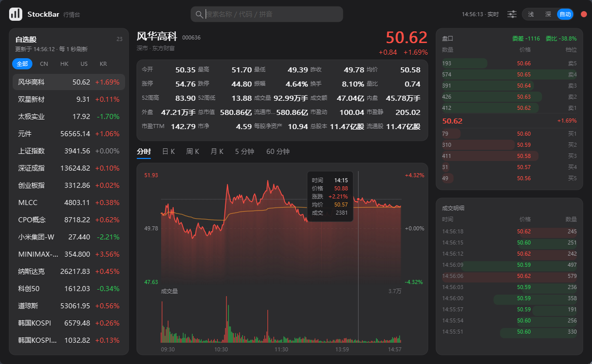Screen dimensions: 592x364
Task: Click the 委差 -1116 indicator
Action: point(526,38)
